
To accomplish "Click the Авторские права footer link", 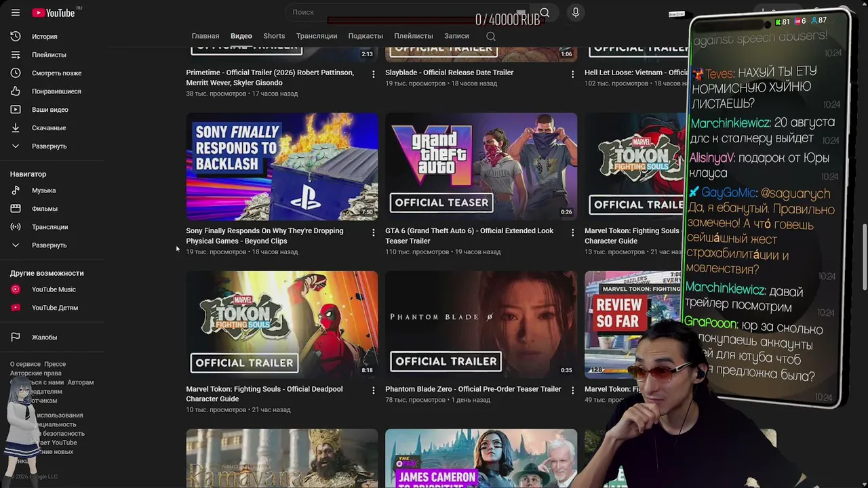I will click(36, 373).
